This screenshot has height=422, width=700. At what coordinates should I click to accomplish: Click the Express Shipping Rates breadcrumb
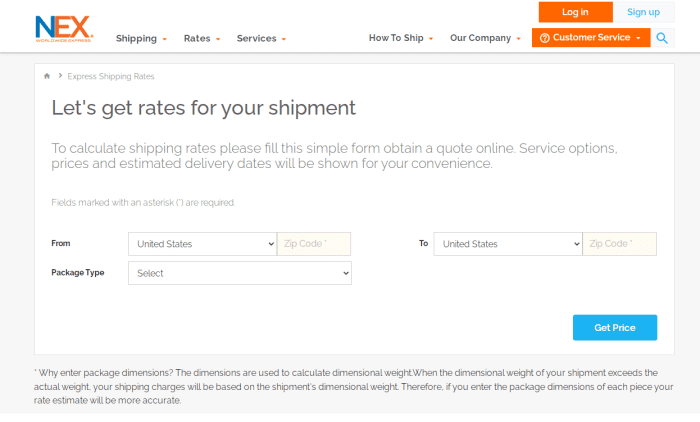111,76
